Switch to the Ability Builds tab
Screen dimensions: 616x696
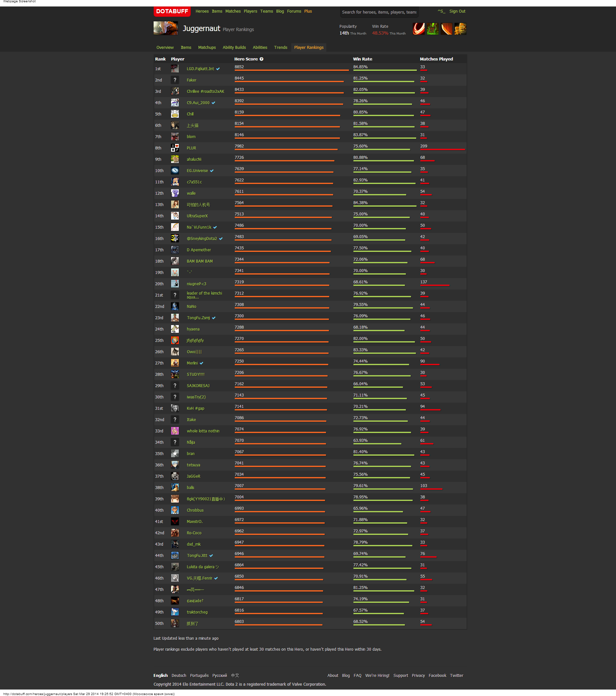pyautogui.click(x=234, y=48)
